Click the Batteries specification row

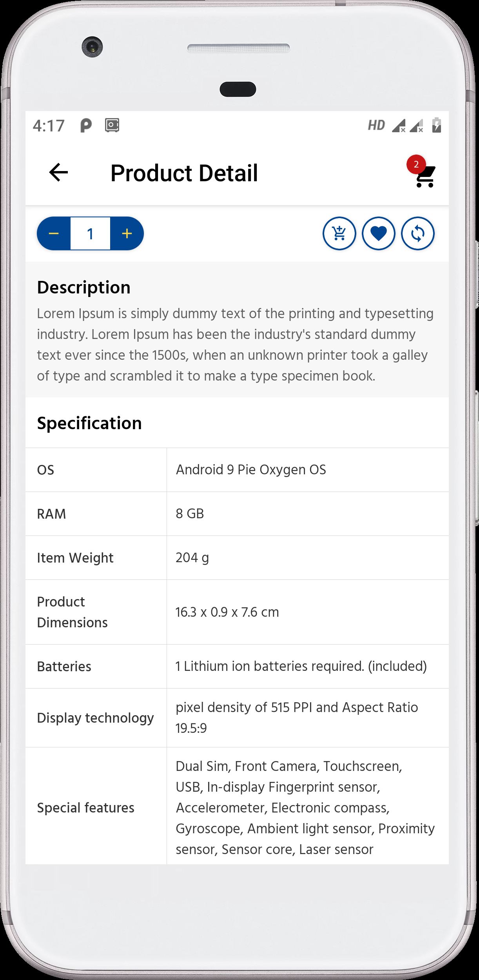[237, 666]
